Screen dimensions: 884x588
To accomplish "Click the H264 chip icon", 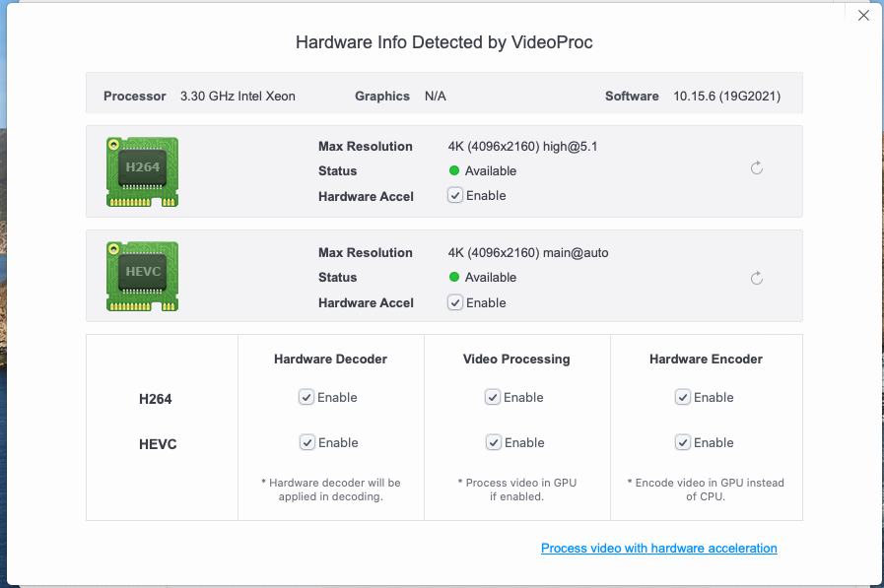I will pyautogui.click(x=143, y=171).
